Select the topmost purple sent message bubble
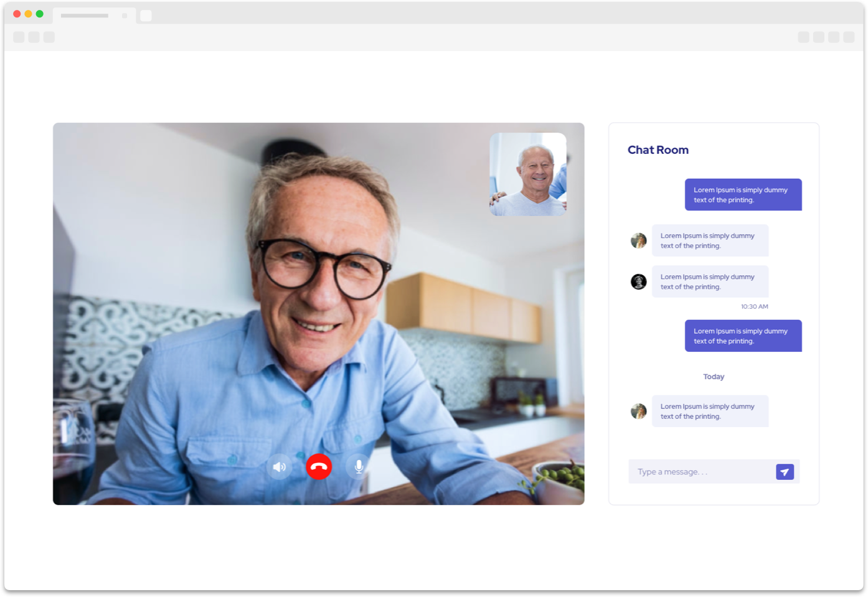 coord(743,195)
